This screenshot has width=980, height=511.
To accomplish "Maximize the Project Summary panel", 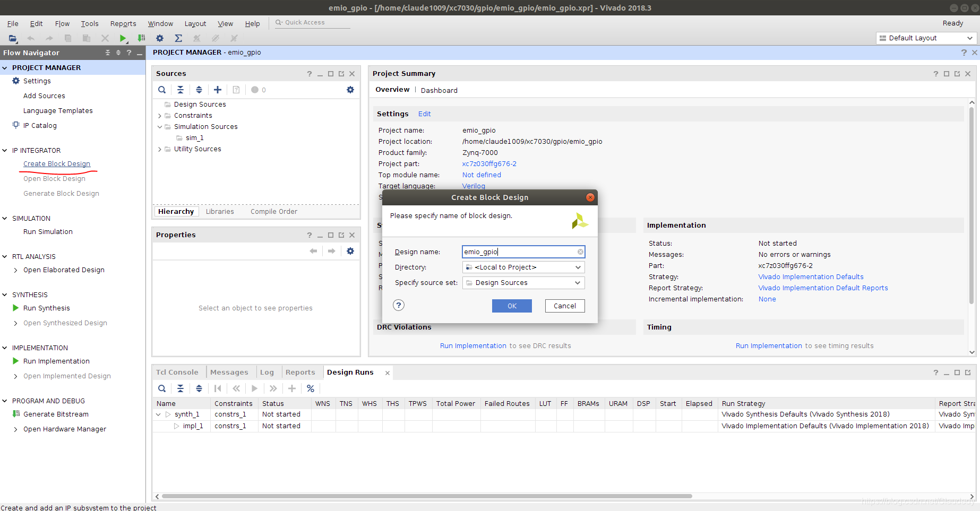I will 947,74.
